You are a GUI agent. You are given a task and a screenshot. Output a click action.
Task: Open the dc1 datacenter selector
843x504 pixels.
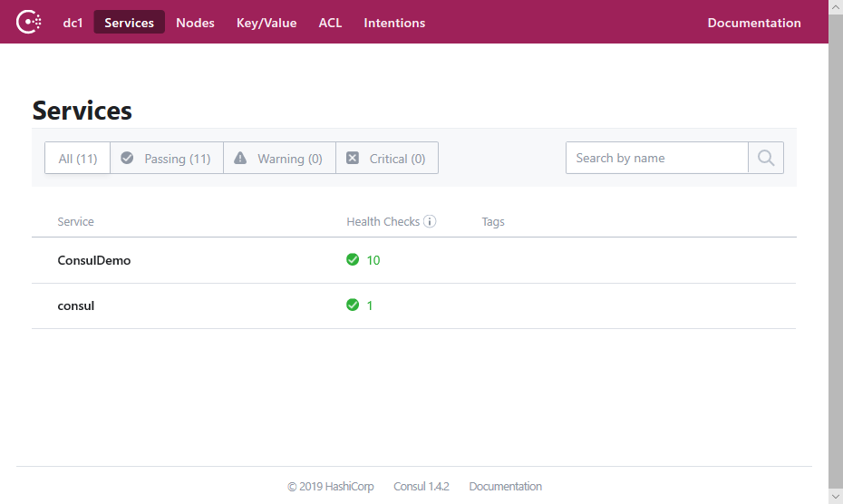click(x=73, y=23)
